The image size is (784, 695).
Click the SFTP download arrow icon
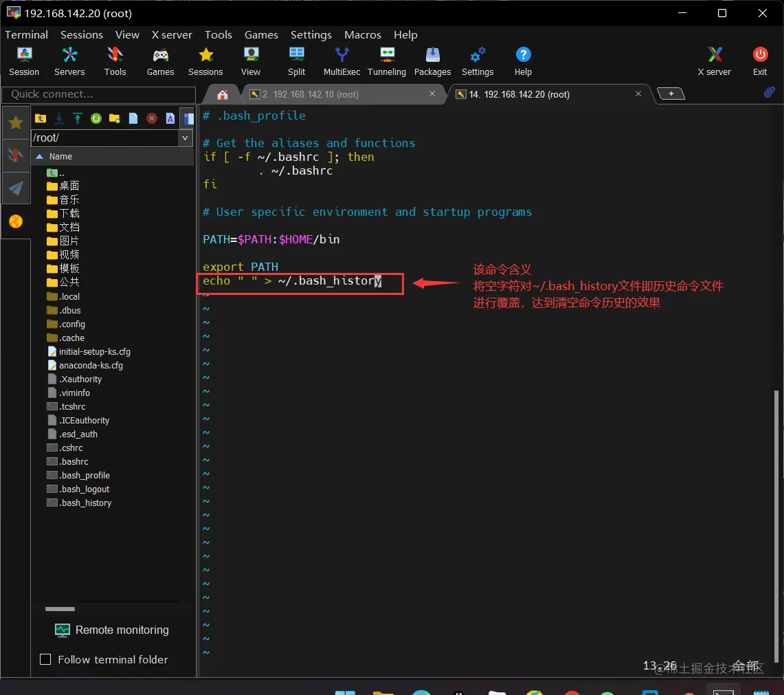[x=59, y=118]
